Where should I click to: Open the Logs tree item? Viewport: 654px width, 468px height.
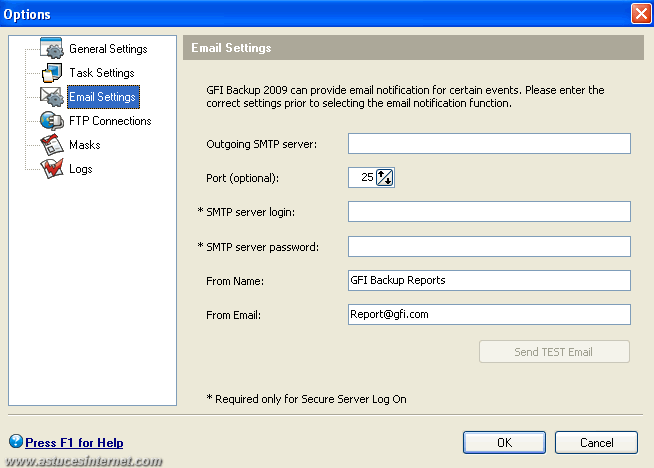tap(80, 169)
